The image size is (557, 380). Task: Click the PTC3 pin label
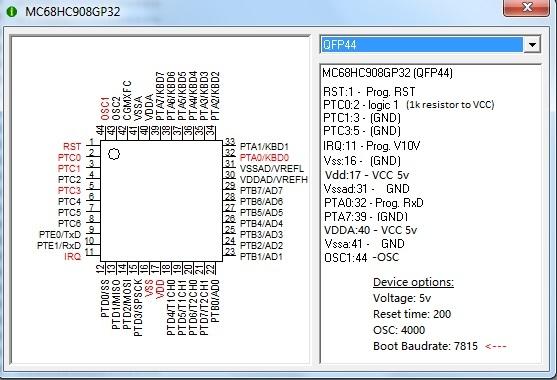[x=69, y=191]
